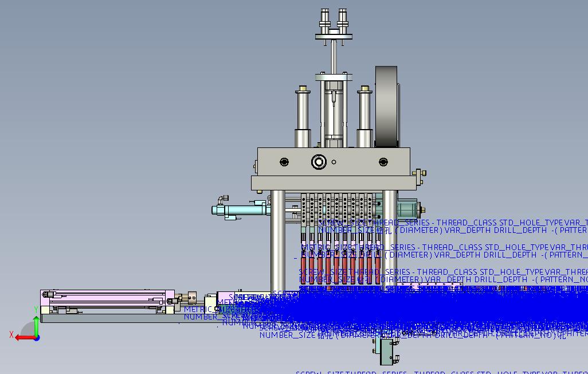
Task: Click the topmost 'METRIC_SIZE THREAD_SERIES - THREAD_CLASS' note
Action: tap(444, 247)
